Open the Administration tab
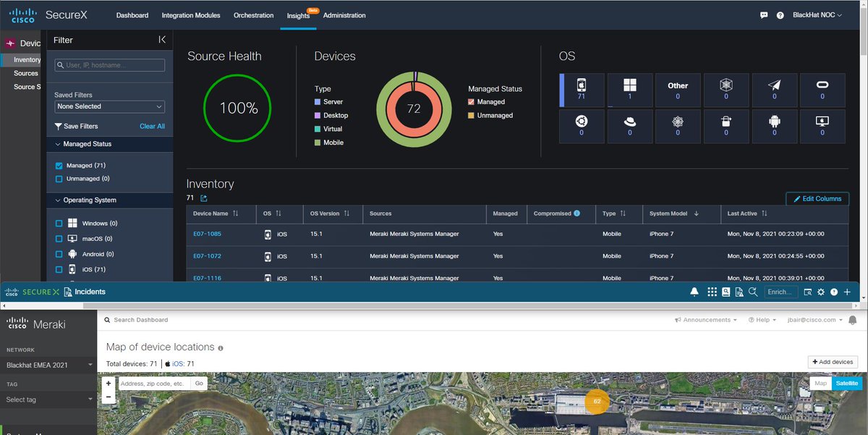The image size is (868, 435). [344, 15]
